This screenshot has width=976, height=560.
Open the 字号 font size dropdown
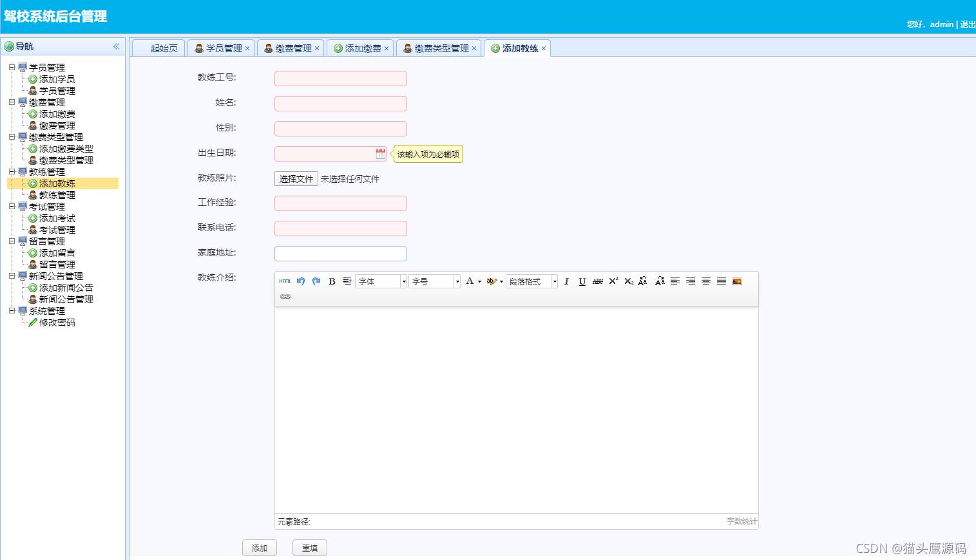pyautogui.click(x=434, y=281)
